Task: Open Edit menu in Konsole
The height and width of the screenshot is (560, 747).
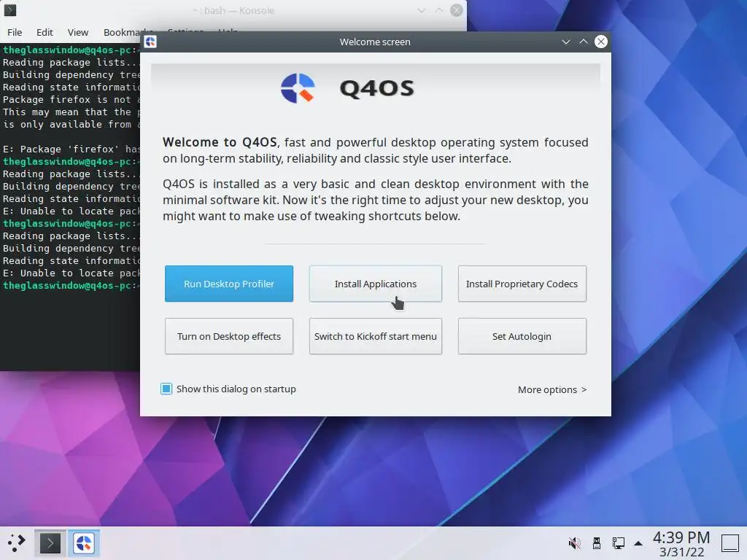Action: tap(44, 32)
